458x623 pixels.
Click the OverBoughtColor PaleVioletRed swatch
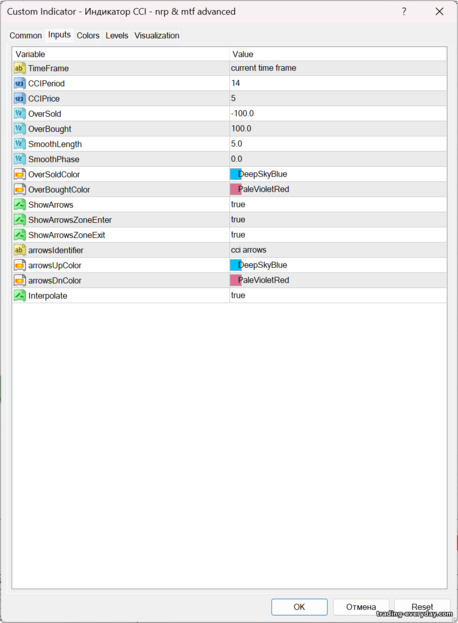pos(236,189)
